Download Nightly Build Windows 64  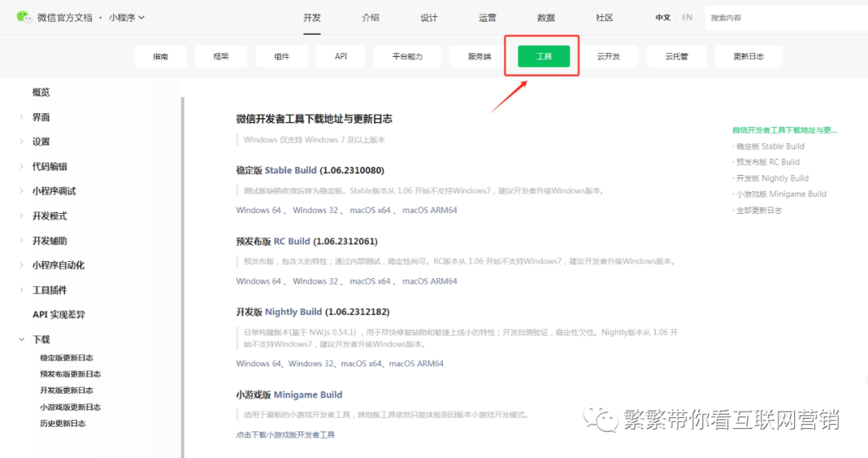coord(259,363)
